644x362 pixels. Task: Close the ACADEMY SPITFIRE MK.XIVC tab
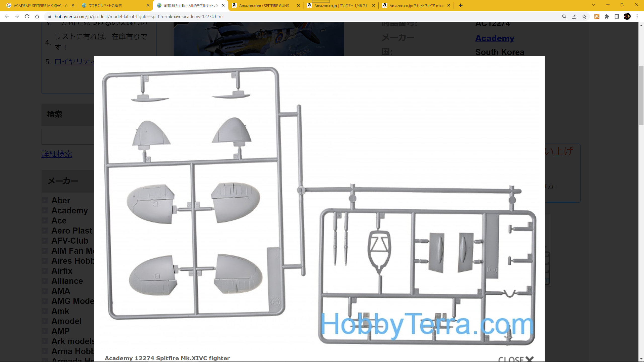pyautogui.click(x=73, y=5)
